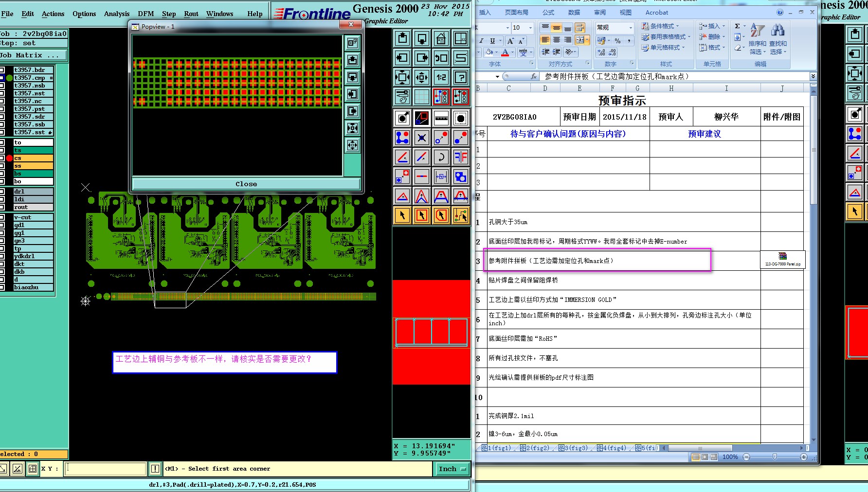Click the previous view (undo zoom) icon

(441, 58)
